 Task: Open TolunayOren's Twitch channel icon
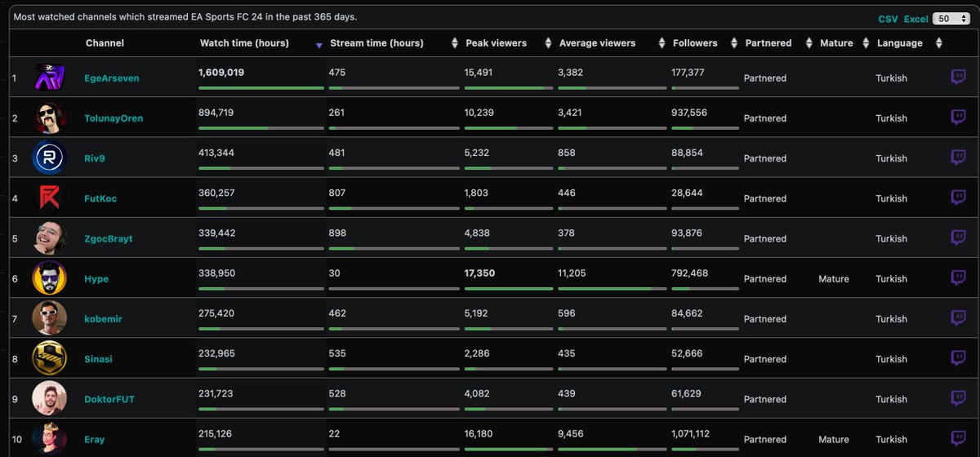(x=959, y=118)
